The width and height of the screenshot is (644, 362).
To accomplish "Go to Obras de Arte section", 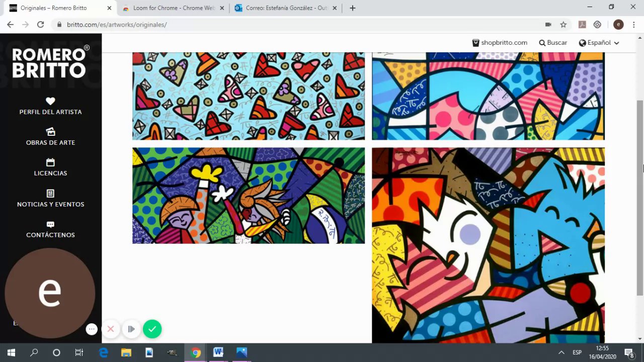I will click(x=50, y=143).
